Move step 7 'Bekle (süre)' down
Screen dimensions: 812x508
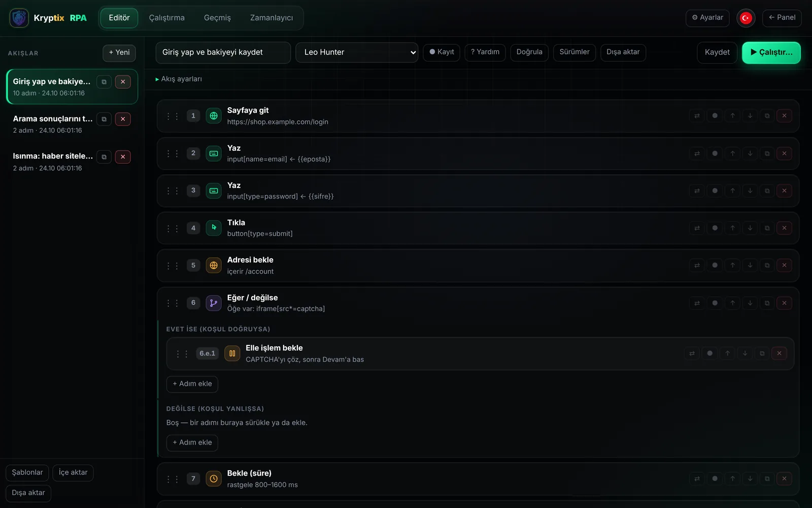tap(750, 479)
